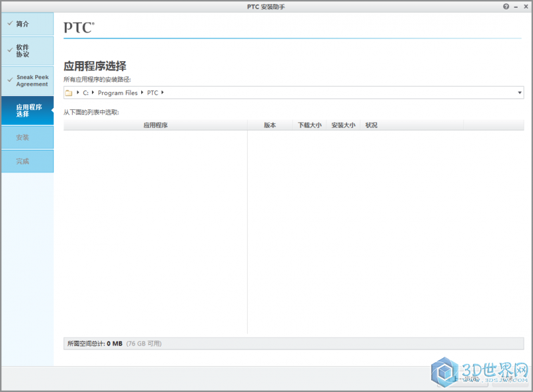Click the (76 GB 可用) space text
Viewport: 533px width, 392px height.
(x=144, y=343)
